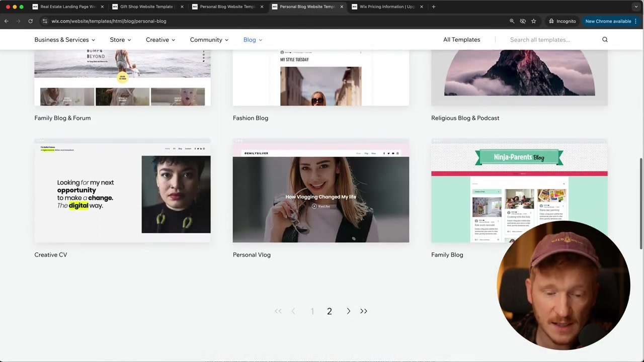644x362 pixels.
Task: Expand the Store menu
Action: click(x=120, y=40)
